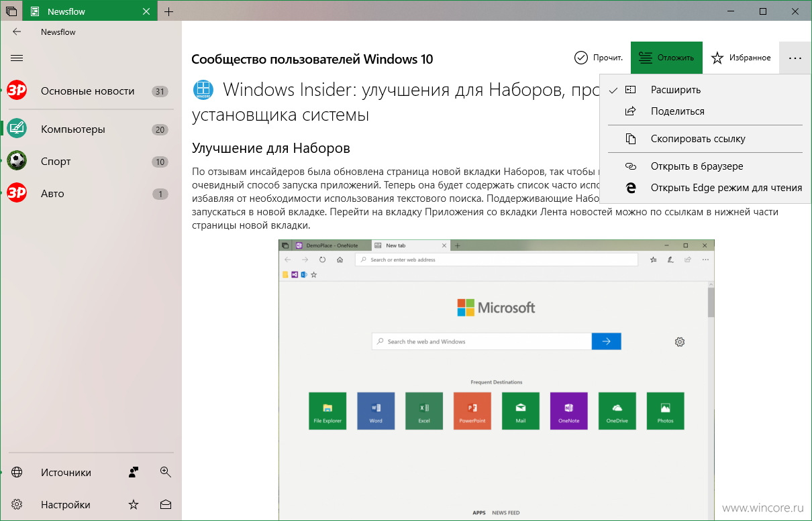
Task: Click the 20 unread count badge
Action: [160, 129]
